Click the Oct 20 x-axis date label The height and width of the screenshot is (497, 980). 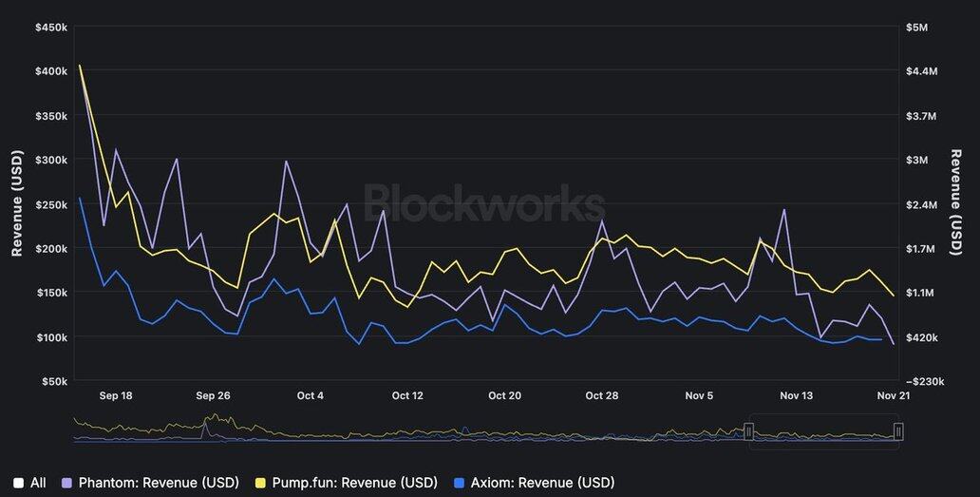click(504, 395)
